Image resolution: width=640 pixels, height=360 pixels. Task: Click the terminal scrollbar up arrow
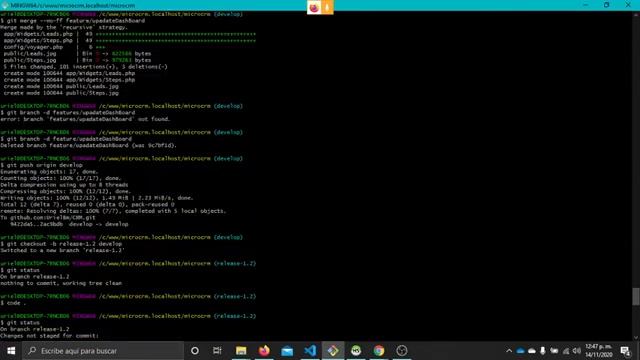click(x=636, y=15)
